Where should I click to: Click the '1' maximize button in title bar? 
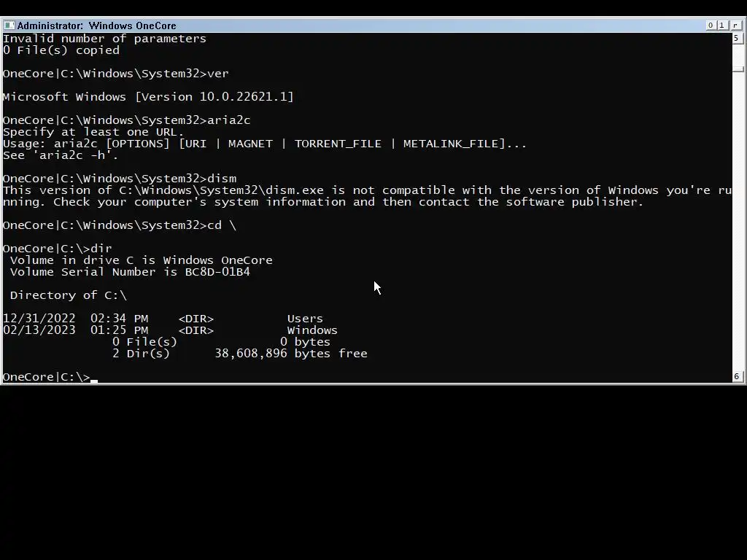[x=722, y=26]
